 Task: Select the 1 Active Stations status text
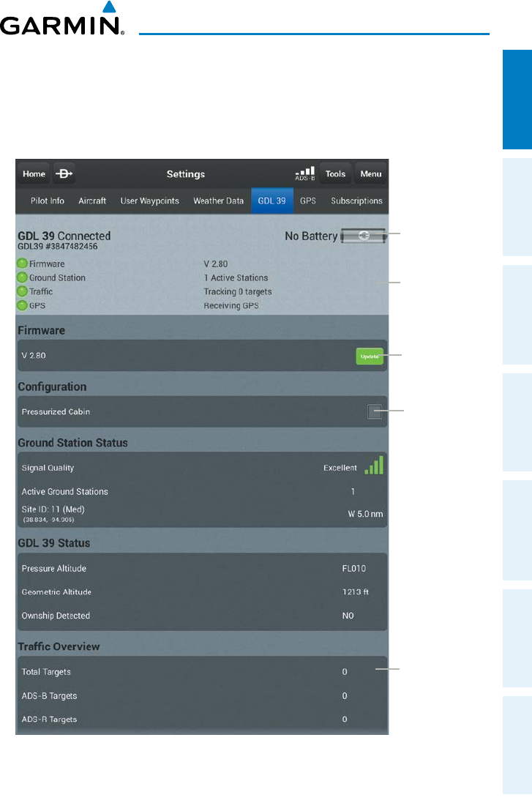(236, 277)
